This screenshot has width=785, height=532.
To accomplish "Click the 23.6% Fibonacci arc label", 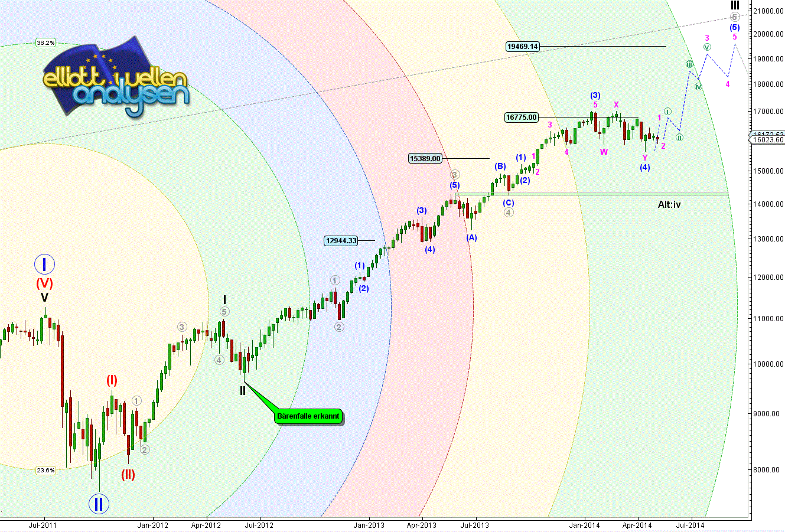I will (45, 470).
